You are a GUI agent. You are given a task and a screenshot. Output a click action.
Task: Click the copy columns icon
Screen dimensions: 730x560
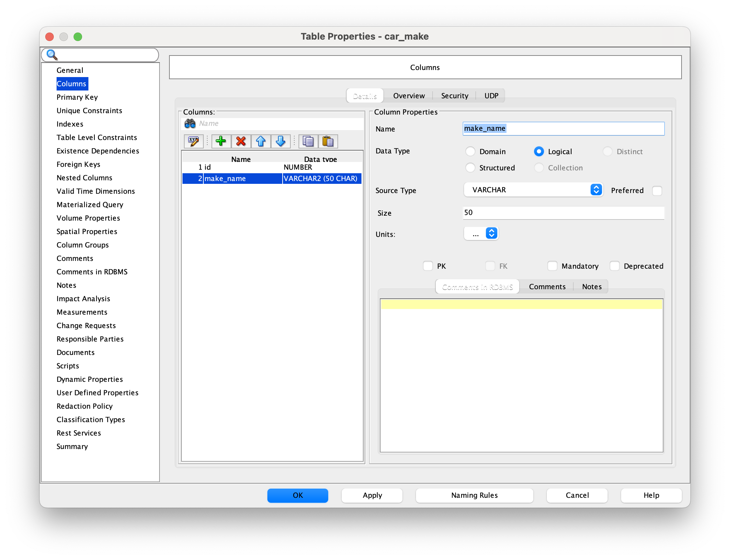(308, 141)
